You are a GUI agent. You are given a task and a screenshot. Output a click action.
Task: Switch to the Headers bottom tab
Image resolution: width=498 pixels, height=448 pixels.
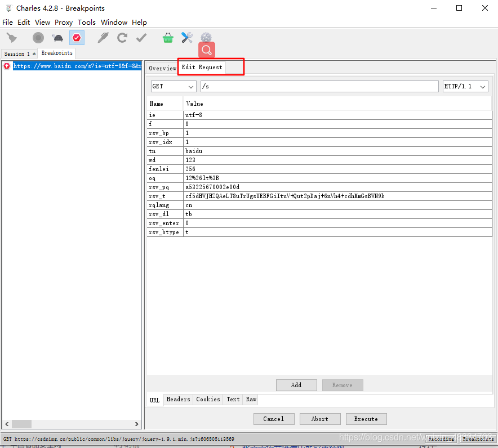point(178,400)
